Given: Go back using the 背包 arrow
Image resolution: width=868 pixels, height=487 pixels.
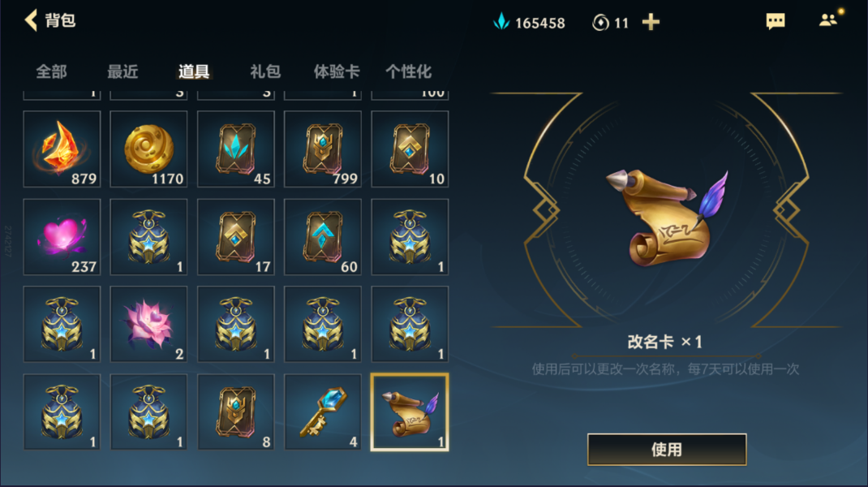Looking at the screenshot, I should [31, 20].
